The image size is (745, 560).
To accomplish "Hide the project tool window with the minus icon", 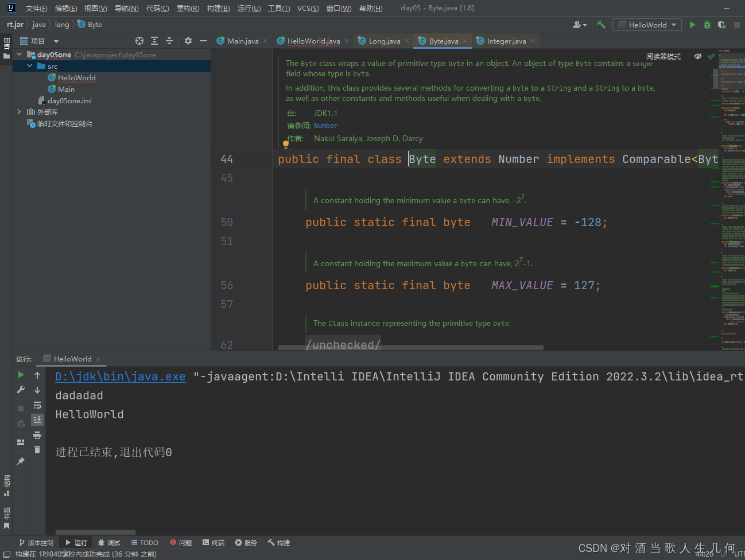I will pos(203,41).
